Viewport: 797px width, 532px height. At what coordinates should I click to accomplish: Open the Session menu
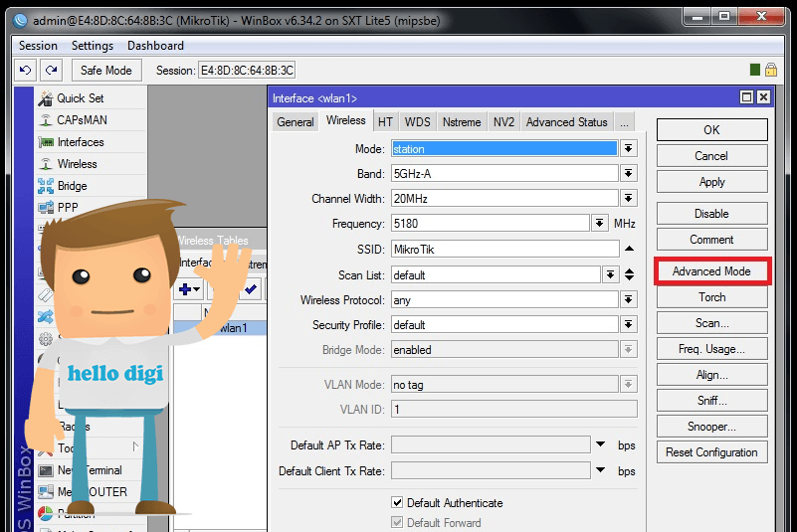pyautogui.click(x=38, y=46)
